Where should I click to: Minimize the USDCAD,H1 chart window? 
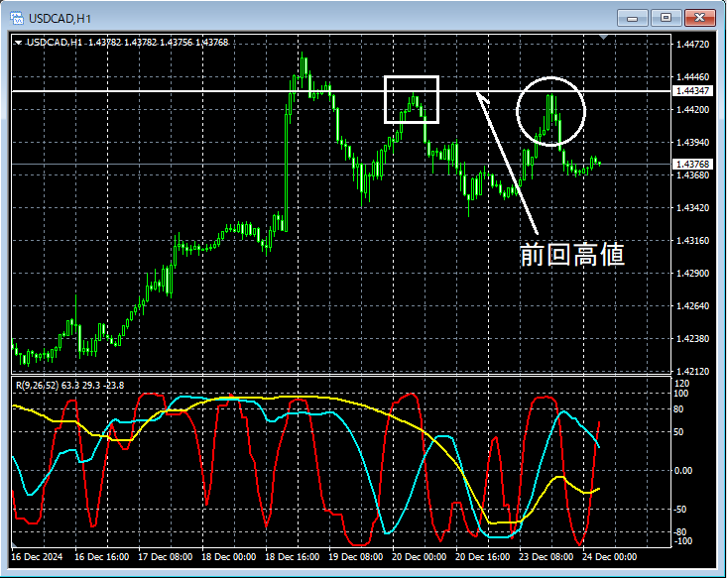tap(632, 18)
